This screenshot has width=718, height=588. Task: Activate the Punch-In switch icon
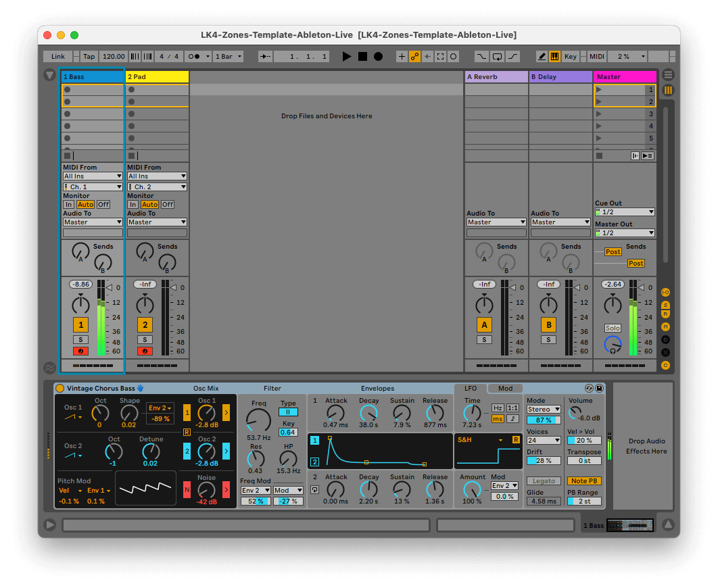click(481, 56)
